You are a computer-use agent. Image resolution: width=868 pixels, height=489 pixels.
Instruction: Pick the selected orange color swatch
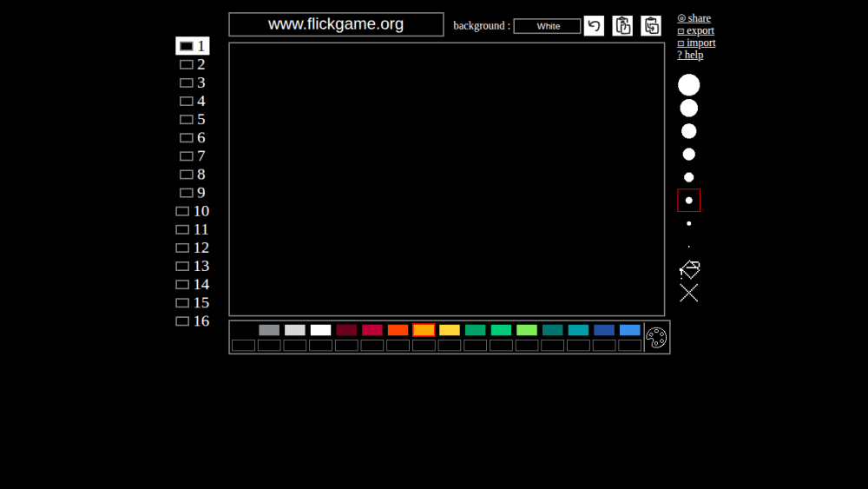pos(424,330)
